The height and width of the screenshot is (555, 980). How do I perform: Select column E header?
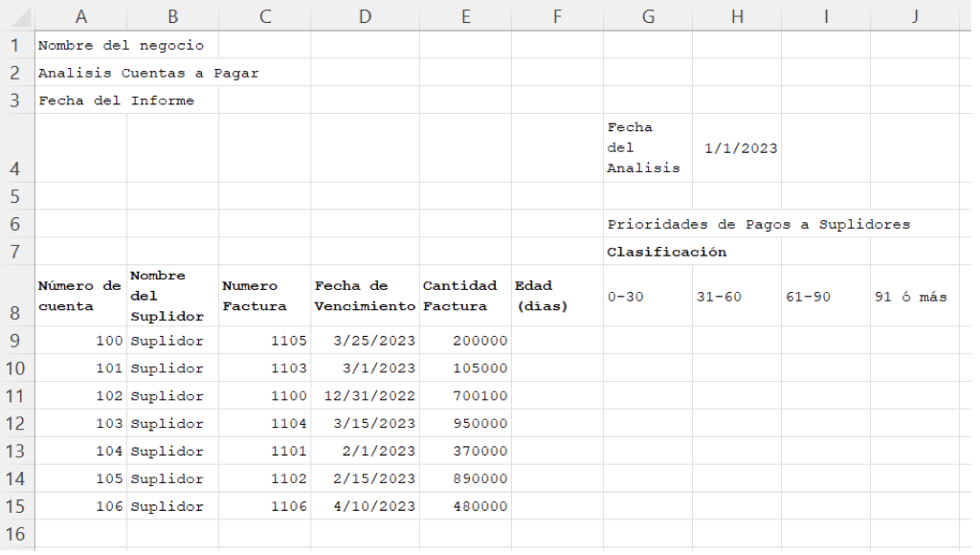tap(465, 15)
